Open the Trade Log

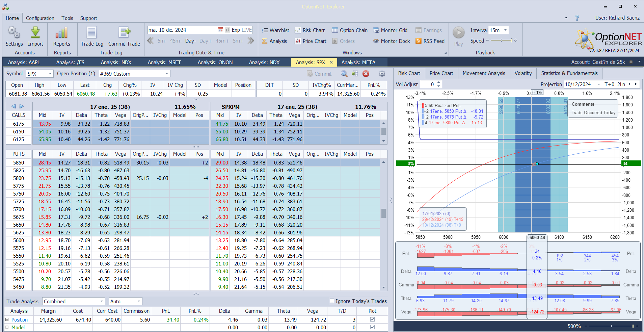pyautogui.click(x=92, y=36)
